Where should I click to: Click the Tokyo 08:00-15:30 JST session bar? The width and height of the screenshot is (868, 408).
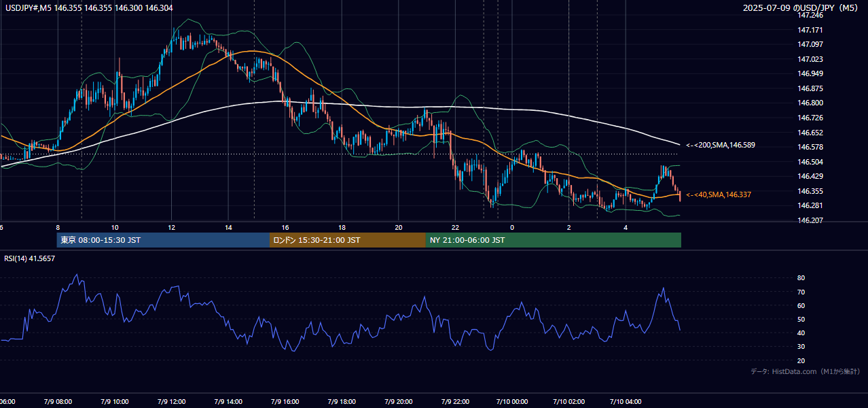tap(163, 240)
